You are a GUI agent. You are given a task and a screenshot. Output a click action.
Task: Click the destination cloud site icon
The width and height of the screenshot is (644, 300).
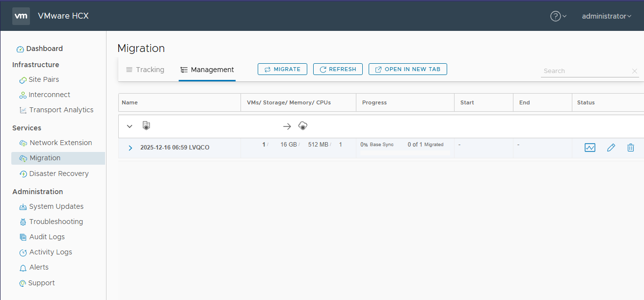(303, 126)
